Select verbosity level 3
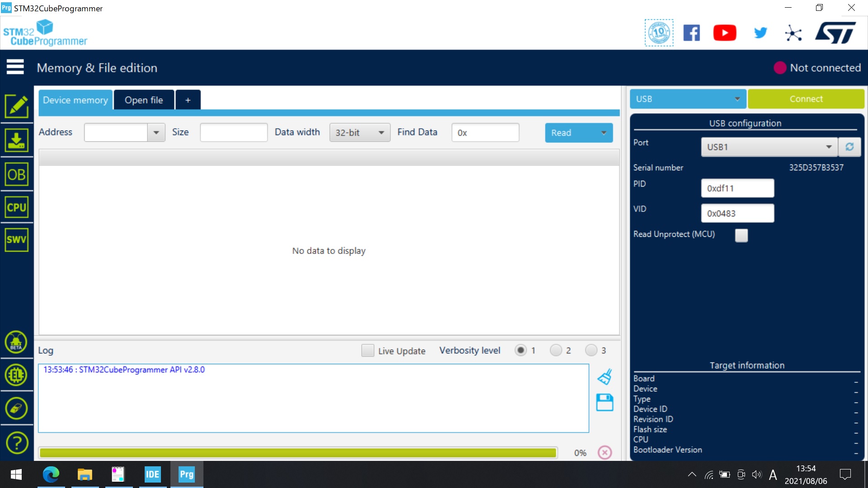Viewport: 868px width, 488px height. click(x=591, y=350)
